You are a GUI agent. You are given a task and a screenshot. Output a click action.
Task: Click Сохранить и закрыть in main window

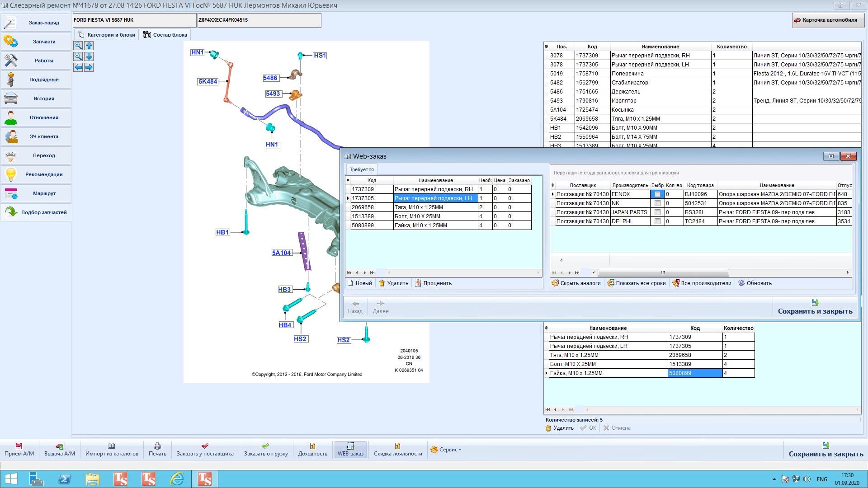click(x=826, y=450)
